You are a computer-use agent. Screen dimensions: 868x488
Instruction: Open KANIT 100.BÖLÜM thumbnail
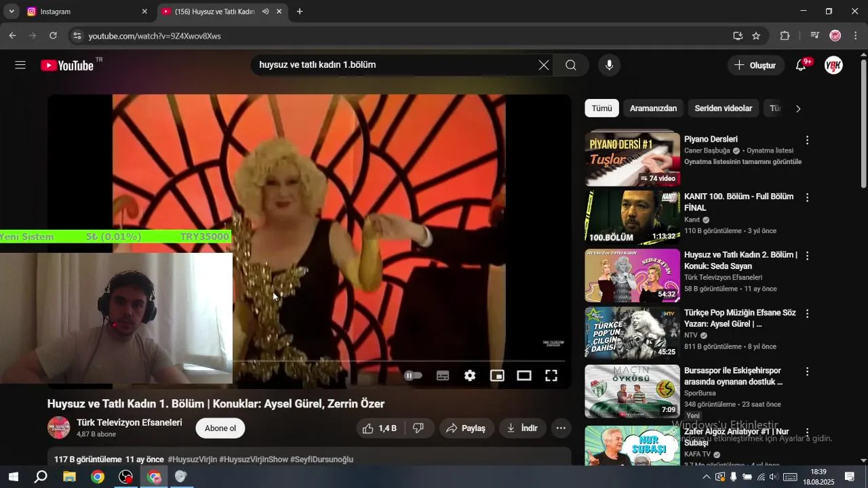click(x=632, y=217)
